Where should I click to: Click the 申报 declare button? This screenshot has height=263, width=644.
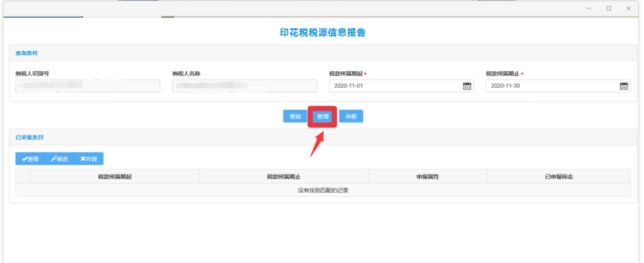pyautogui.click(x=351, y=117)
